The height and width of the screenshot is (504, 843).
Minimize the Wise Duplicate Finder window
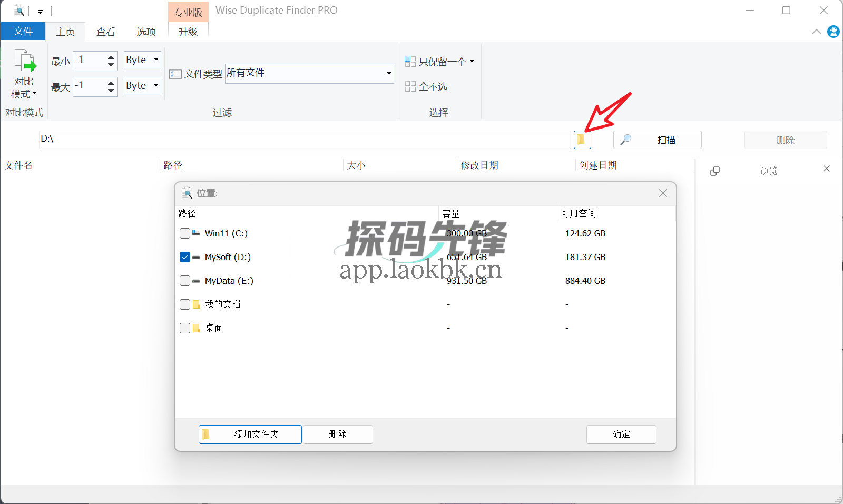(750, 11)
